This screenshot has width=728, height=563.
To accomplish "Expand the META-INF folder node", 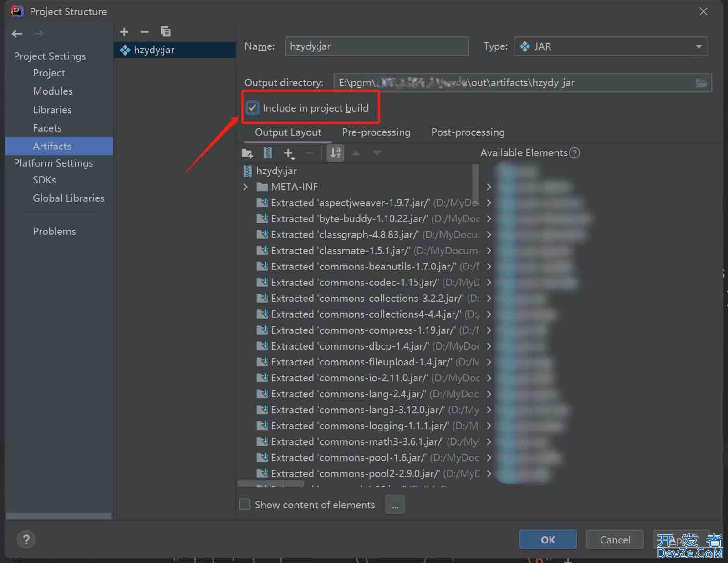I will 246,187.
